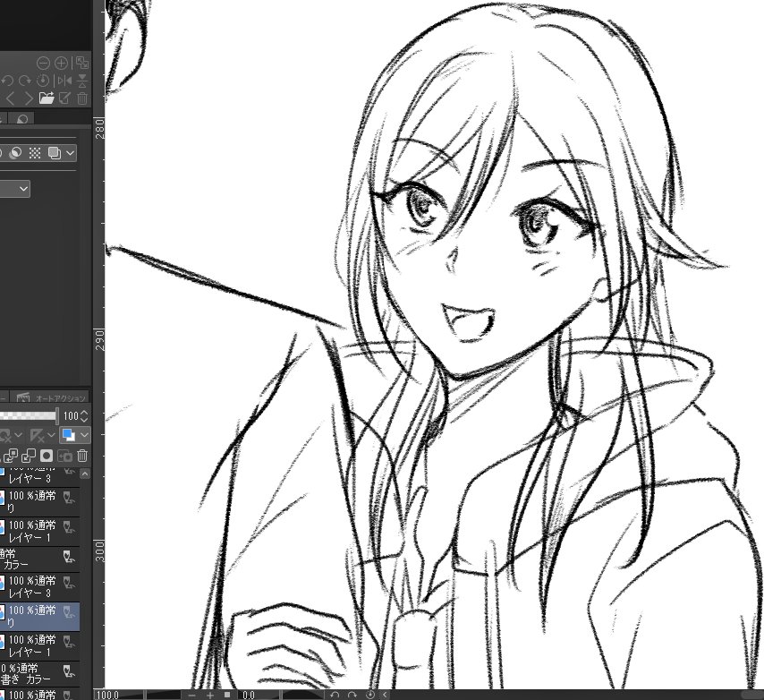Select the レイヤー 3 layer just below カラー

(x=39, y=587)
